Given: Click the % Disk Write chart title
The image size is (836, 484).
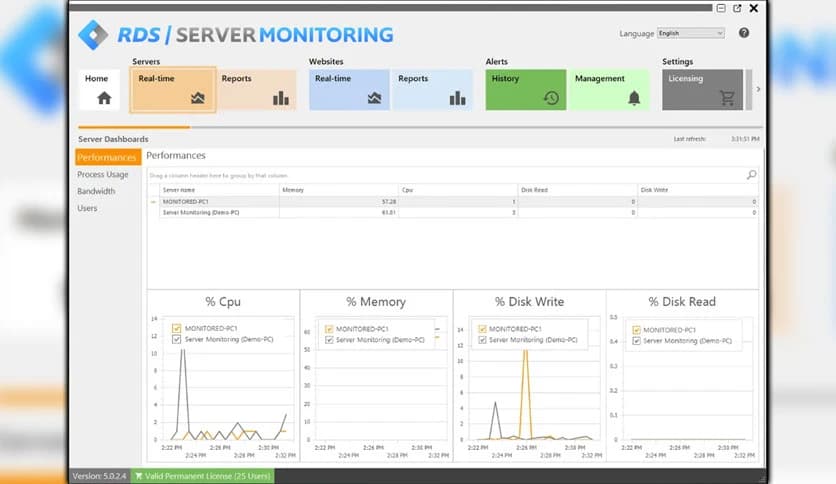Looking at the screenshot, I should tap(529, 302).
